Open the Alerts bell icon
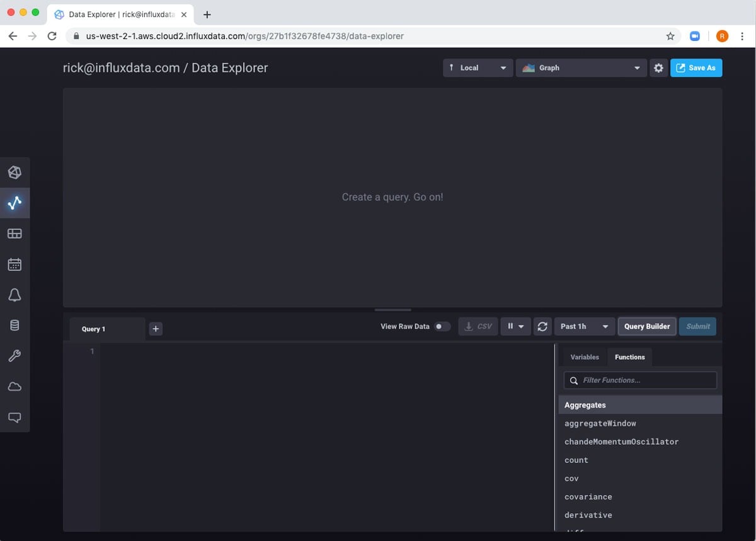The height and width of the screenshot is (541, 756). click(x=14, y=295)
